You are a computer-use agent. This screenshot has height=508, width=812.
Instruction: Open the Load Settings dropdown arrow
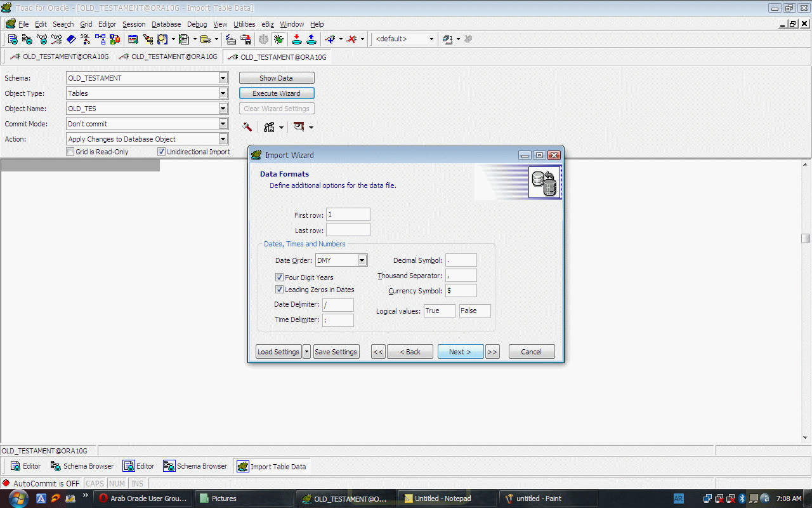[x=307, y=352]
